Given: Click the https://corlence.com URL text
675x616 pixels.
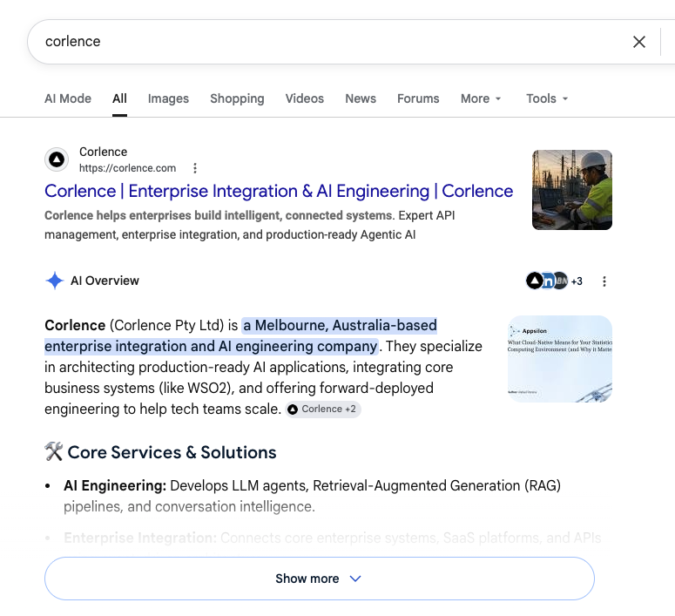Looking at the screenshot, I should [x=127, y=168].
